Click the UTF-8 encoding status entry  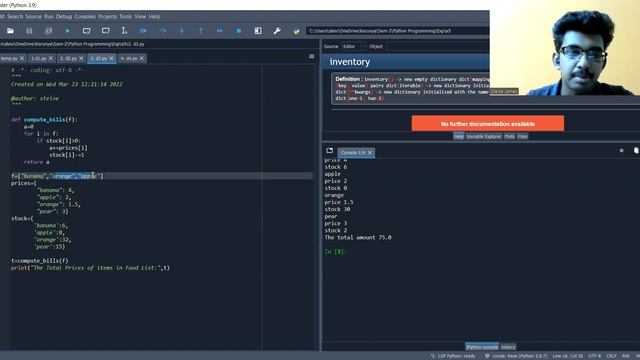coord(594,356)
